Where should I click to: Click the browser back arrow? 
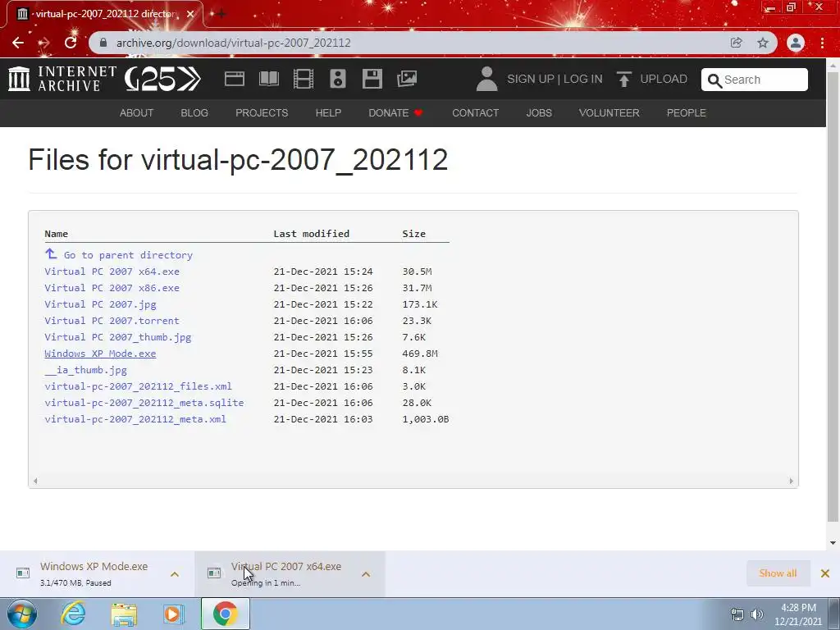(18, 43)
